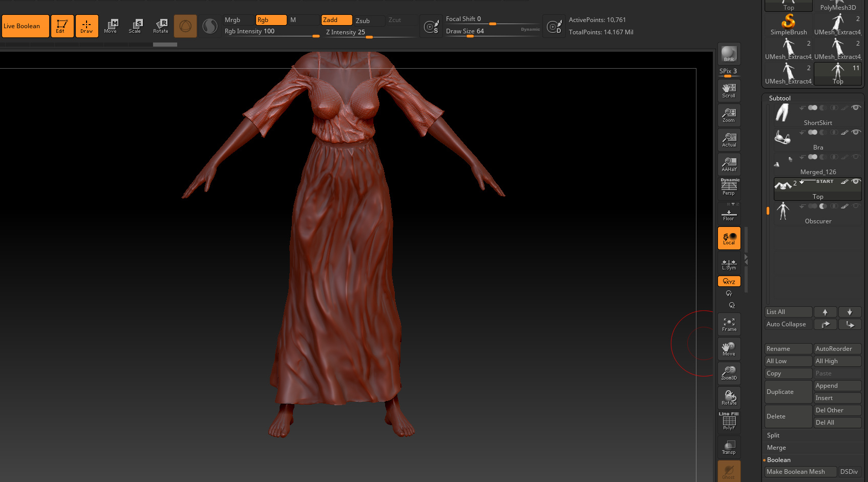The image size is (868, 482).
Task: Expand the Merge section
Action: click(x=776, y=448)
